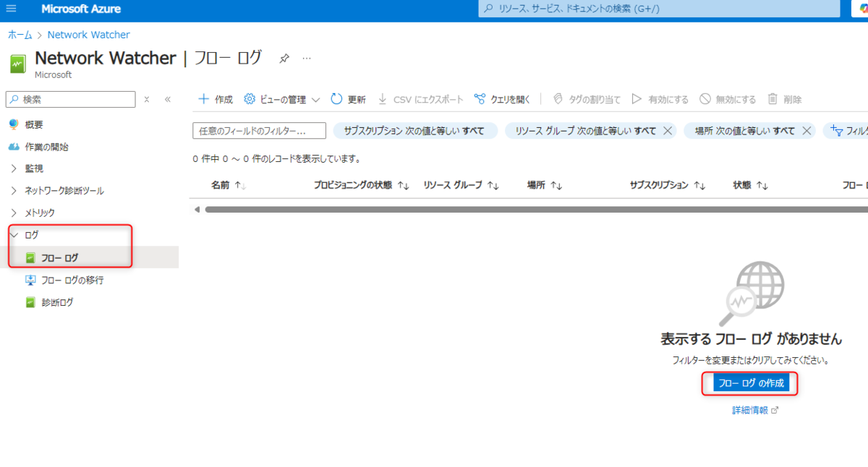Click タグの割り当て in toolbar

[x=587, y=99]
